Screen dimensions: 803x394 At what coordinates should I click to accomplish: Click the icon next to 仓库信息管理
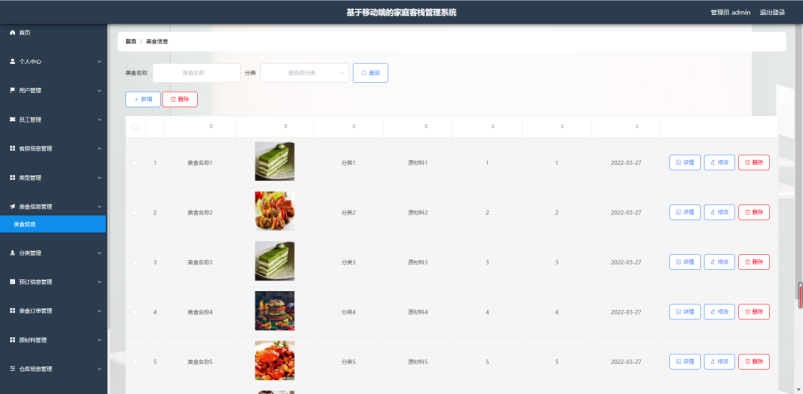tap(13, 369)
